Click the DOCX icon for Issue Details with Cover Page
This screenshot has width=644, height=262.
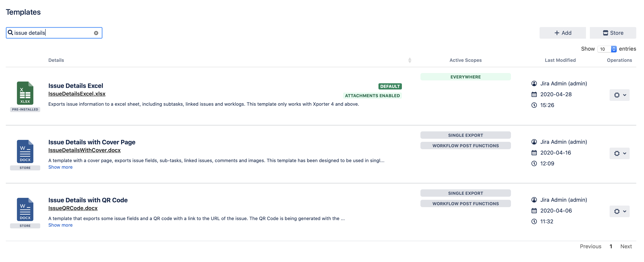tap(25, 151)
